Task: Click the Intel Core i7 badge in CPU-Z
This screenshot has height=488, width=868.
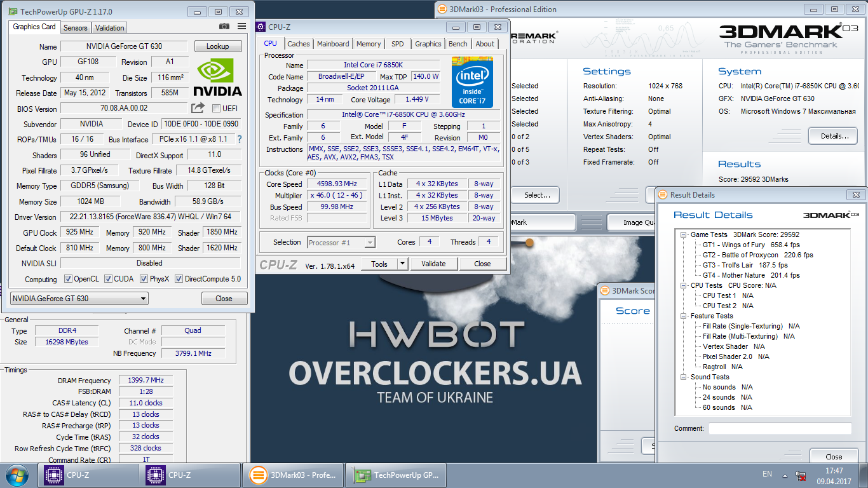Action: 472,82
